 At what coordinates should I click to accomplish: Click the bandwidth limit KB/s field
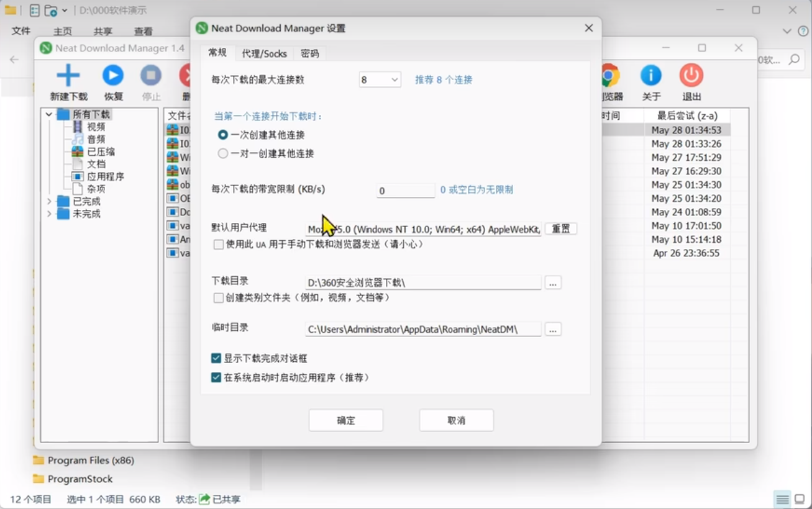[406, 191]
